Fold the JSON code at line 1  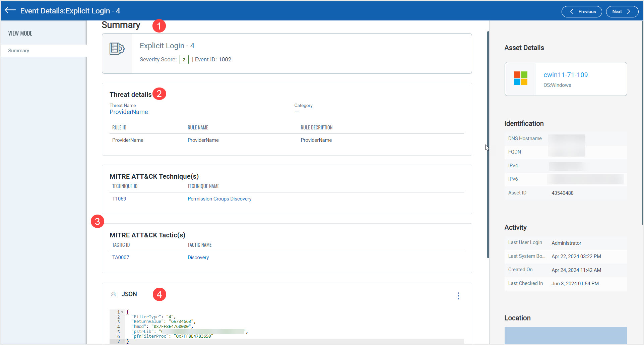122,312
